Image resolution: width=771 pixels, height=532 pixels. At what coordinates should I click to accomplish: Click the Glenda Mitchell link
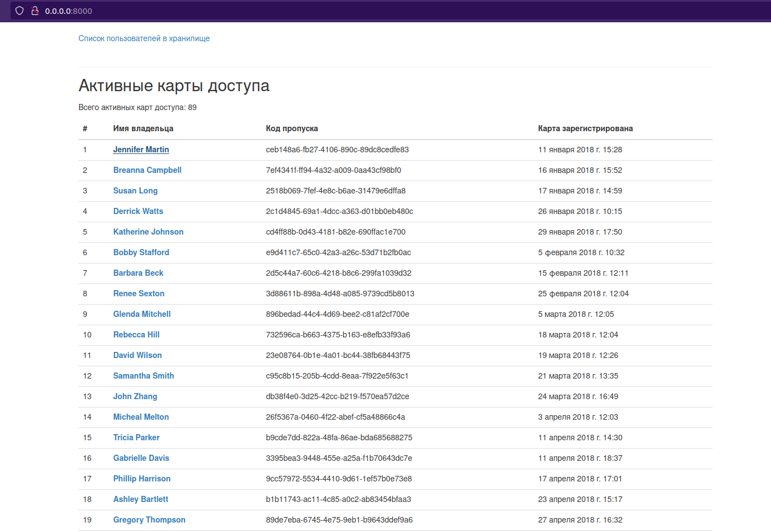coord(141,314)
